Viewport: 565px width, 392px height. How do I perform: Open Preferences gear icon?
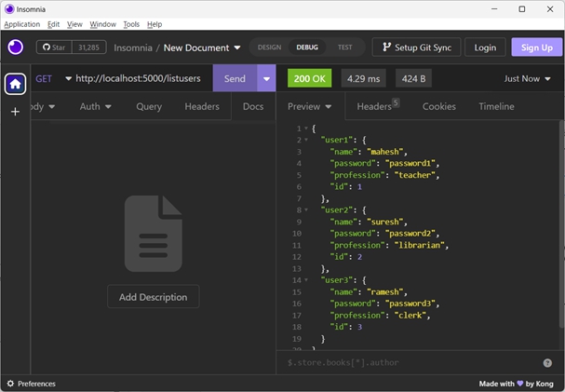point(10,384)
